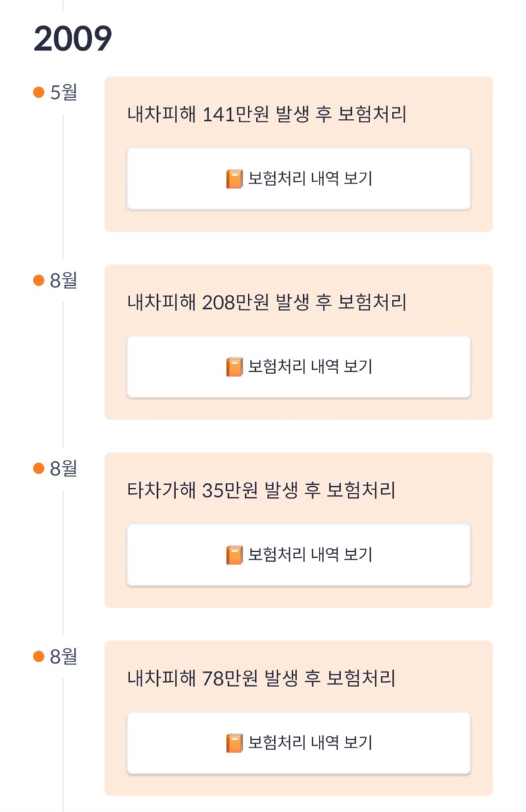Click the orange timeline dot for 5월
526x812 pixels.
click(x=38, y=92)
